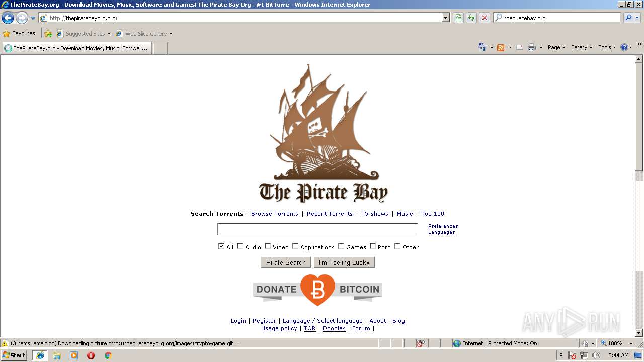Open the Register link

pyautogui.click(x=264, y=321)
